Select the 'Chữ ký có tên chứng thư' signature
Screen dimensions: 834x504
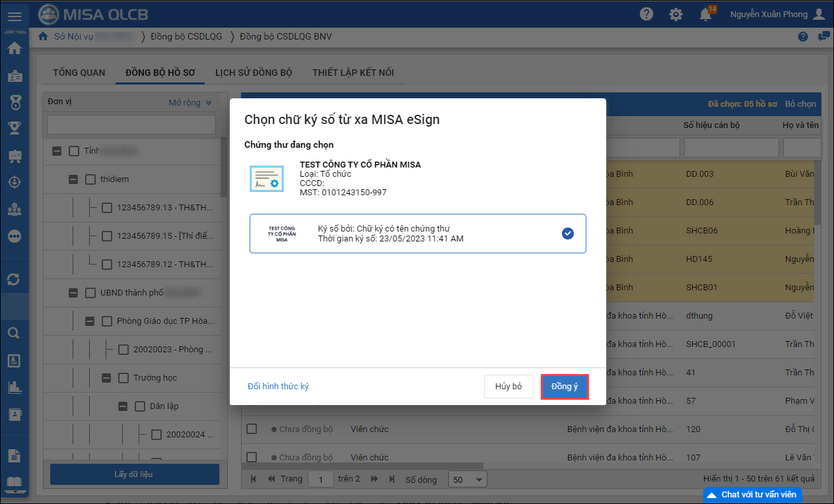coord(418,234)
